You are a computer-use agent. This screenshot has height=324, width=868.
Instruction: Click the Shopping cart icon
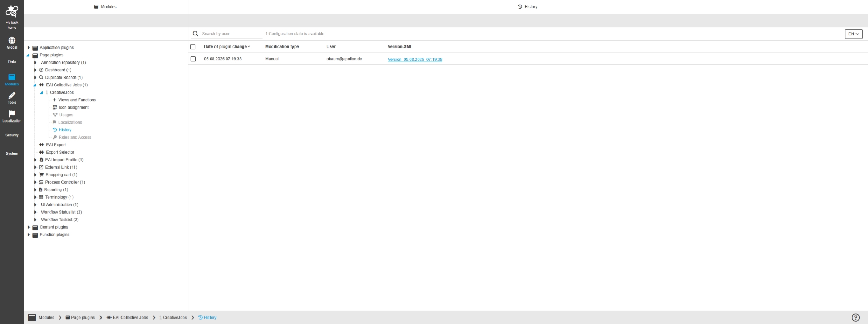(41, 175)
